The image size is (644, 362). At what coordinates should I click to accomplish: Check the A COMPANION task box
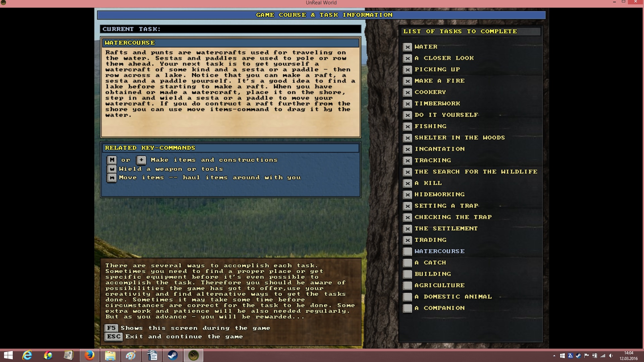coord(408,308)
